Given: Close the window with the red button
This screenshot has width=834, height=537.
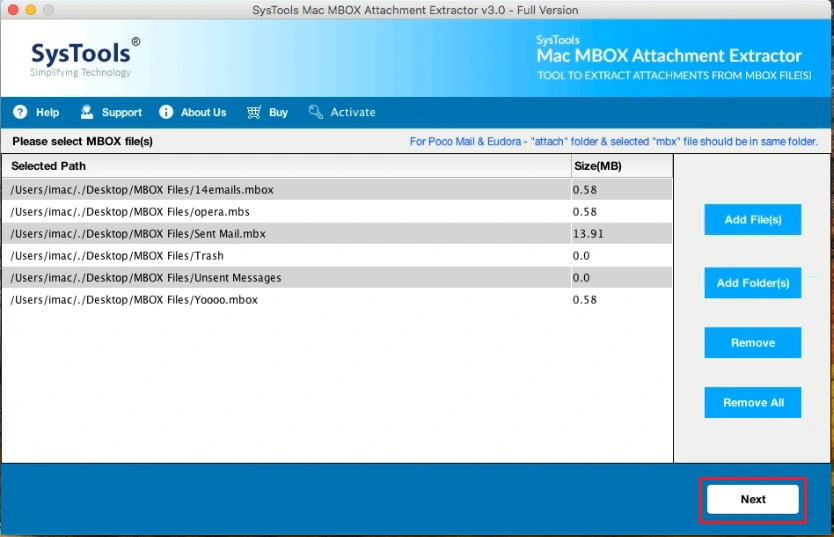Looking at the screenshot, I should (13, 10).
